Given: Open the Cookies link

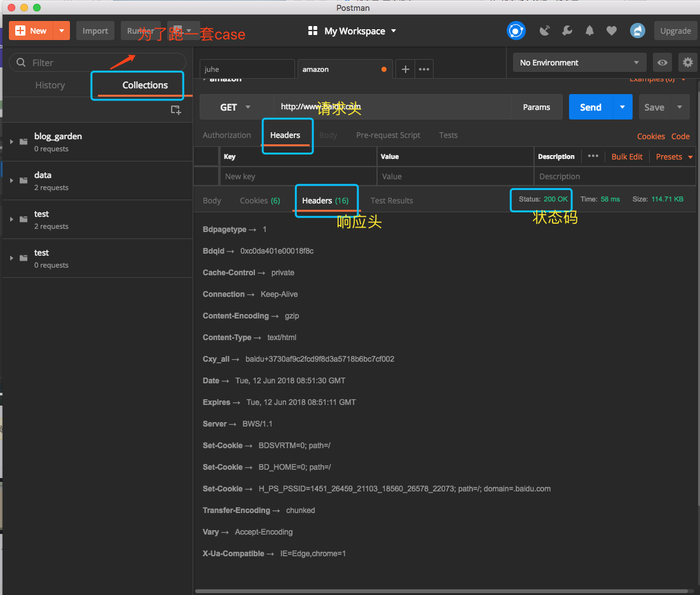Looking at the screenshot, I should coord(650,137).
